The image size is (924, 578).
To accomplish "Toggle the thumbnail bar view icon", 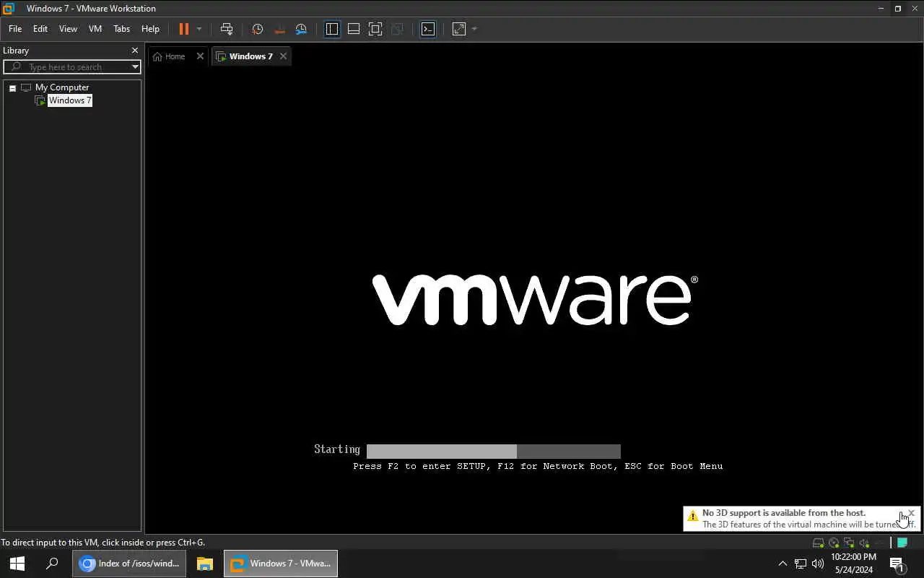I will [354, 29].
